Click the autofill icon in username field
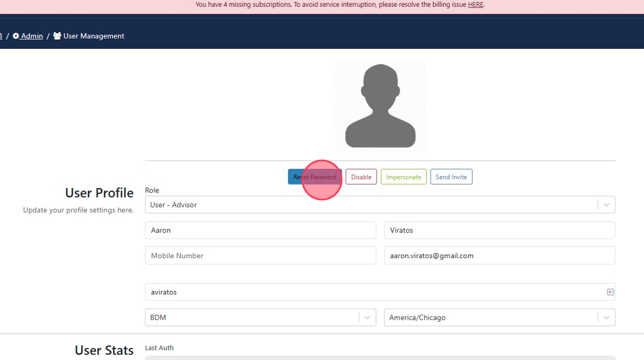 (610, 292)
